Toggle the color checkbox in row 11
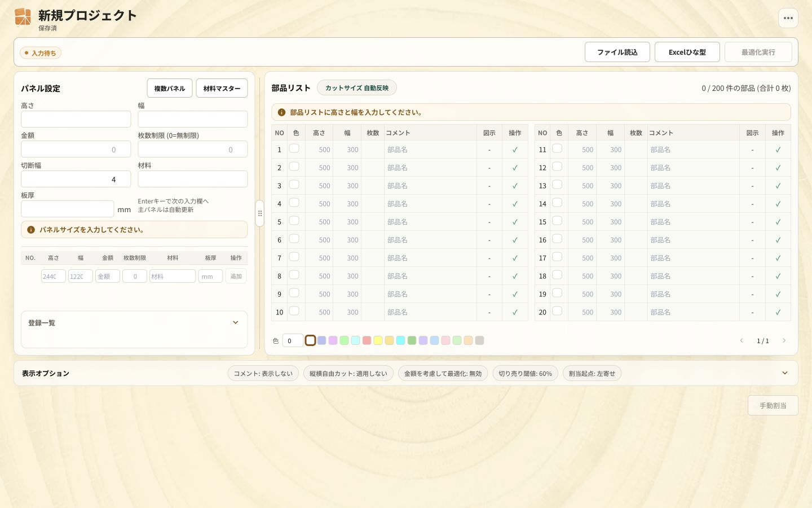812x508 pixels. [557, 148]
